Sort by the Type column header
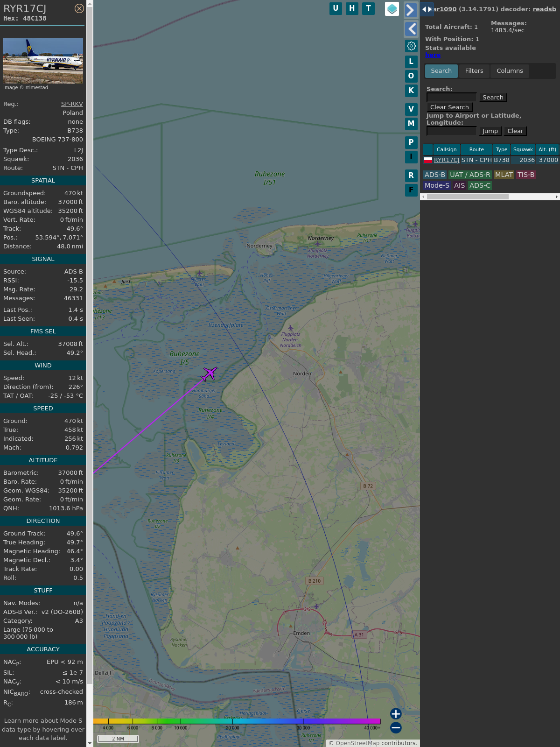Viewport: 560px width, 747px height. [502, 150]
